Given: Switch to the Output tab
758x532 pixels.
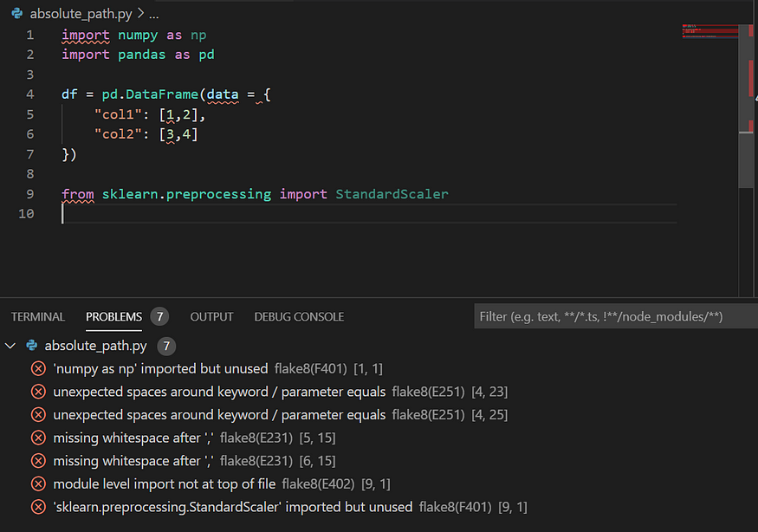Looking at the screenshot, I should (x=211, y=317).
